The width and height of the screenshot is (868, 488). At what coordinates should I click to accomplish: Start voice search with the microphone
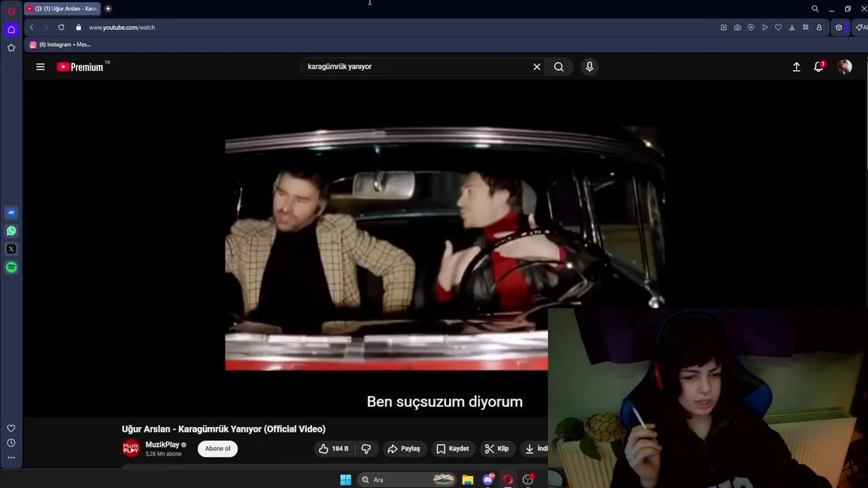pyautogui.click(x=589, y=66)
